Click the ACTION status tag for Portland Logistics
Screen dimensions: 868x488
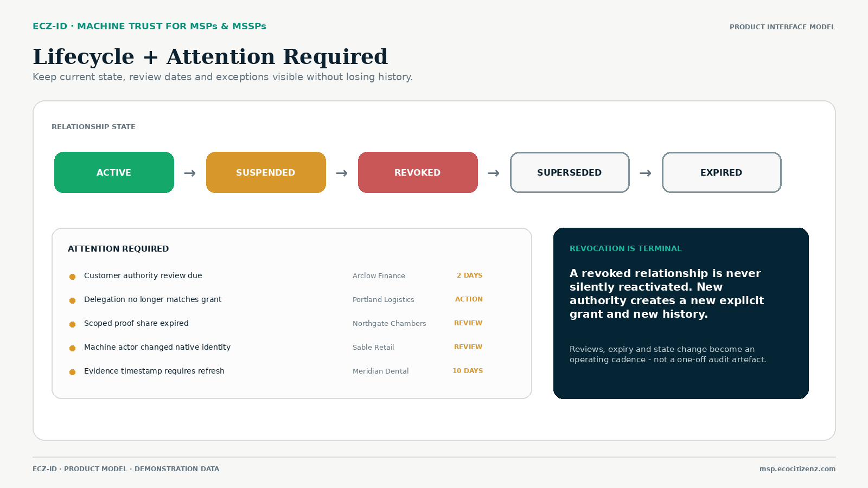(469, 299)
